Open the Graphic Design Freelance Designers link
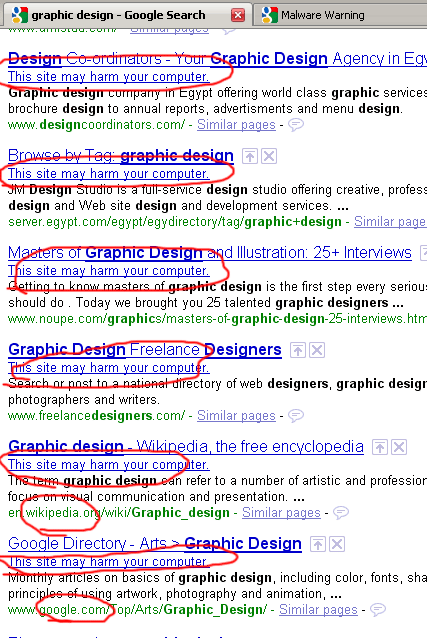Screen dimensions: 427x638 pyautogui.click(x=145, y=350)
